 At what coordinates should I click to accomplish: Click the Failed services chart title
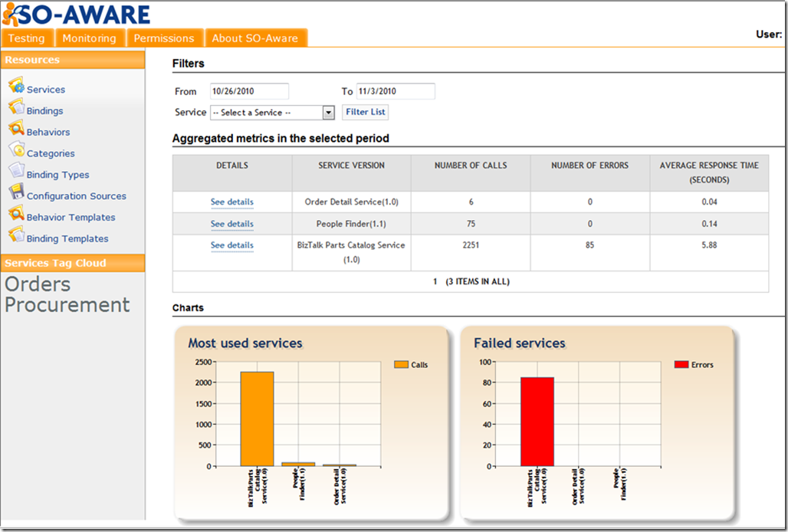pos(520,343)
